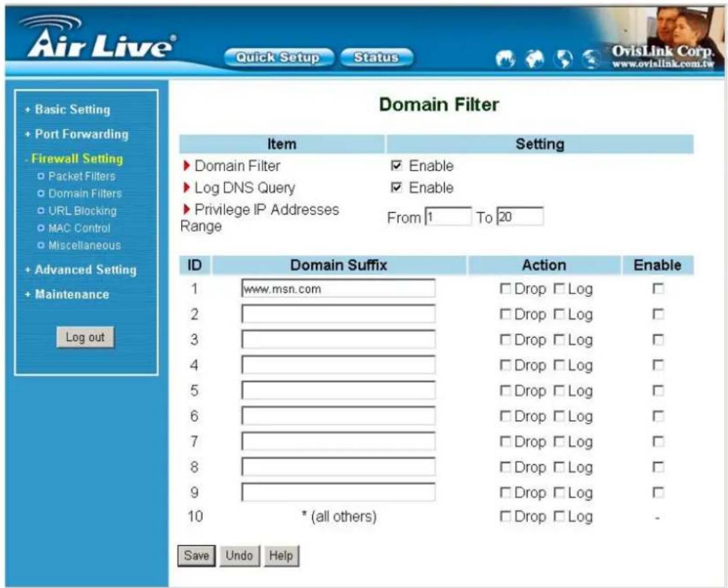Image resolution: width=728 pixels, height=588 pixels.
Task: Check Log for all others rule 10
Action: point(559,516)
